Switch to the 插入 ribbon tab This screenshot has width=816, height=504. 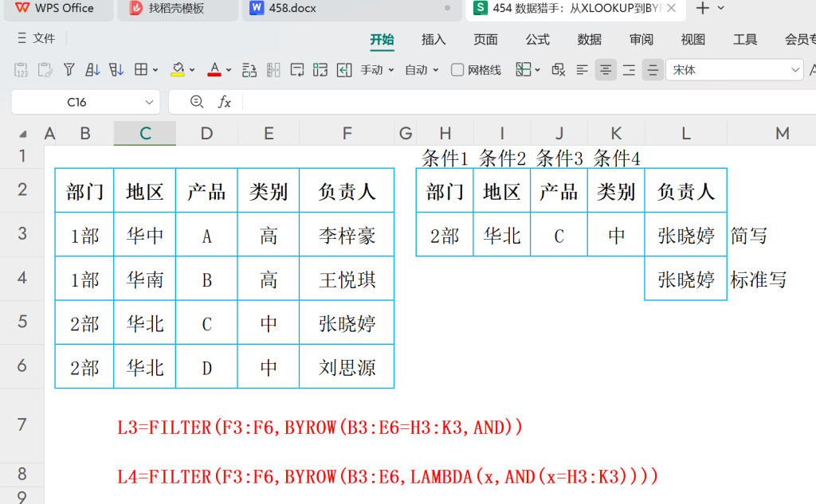(433, 40)
